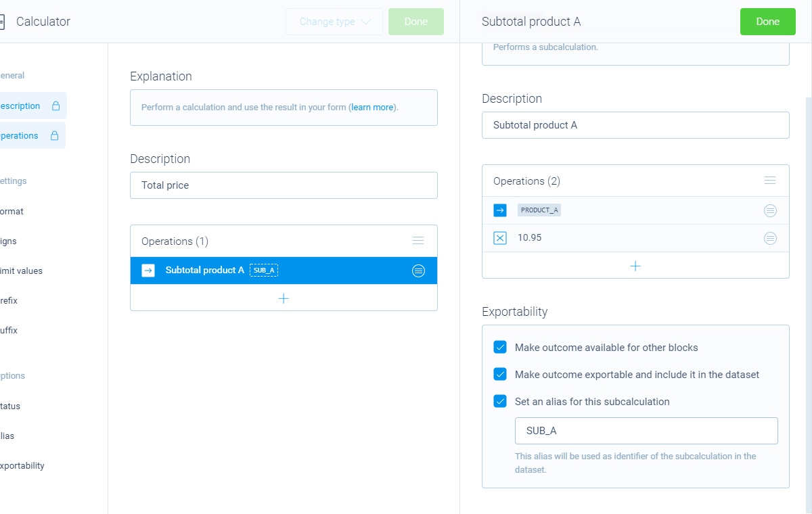
Task: Click the arrow icon of PRODUCT_A operation
Action: 500,210
